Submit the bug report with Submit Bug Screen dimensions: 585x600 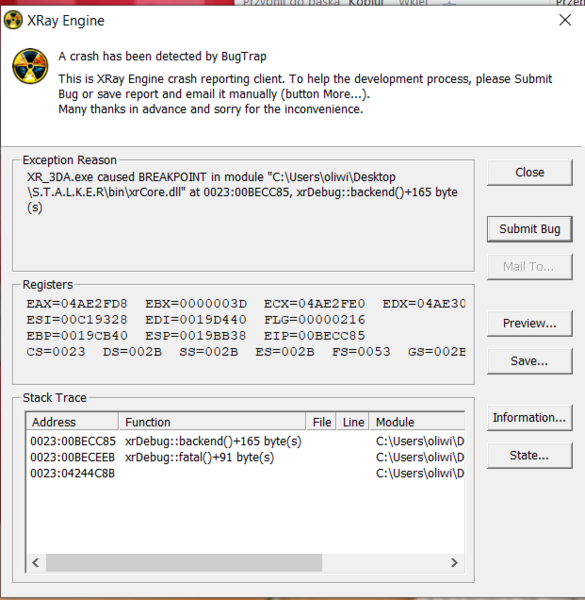tap(530, 229)
